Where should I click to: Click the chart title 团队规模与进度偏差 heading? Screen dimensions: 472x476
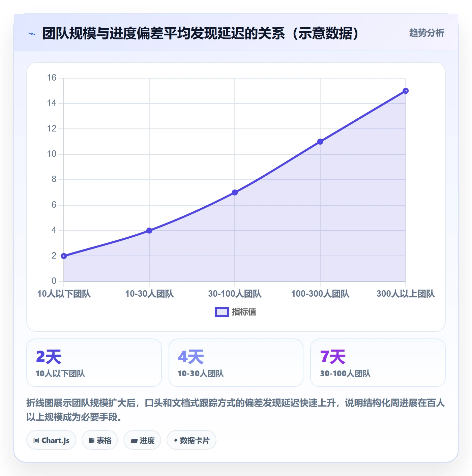click(201, 33)
